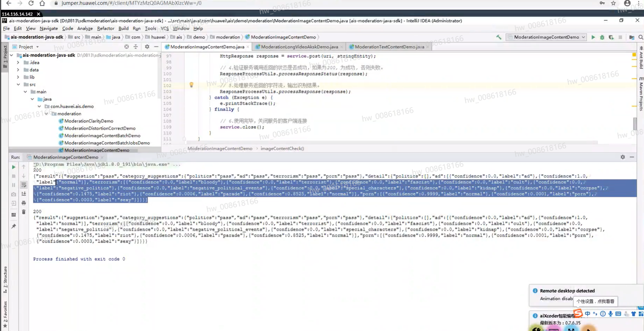Screen dimensions: 644x331
Task: Open the Project view selector dropdown
Action: (26, 47)
